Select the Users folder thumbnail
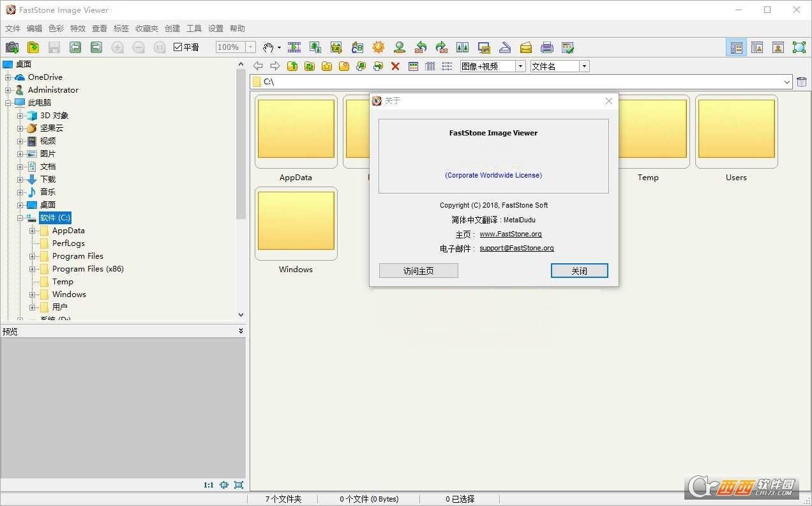The height and width of the screenshot is (506, 812). pyautogui.click(x=737, y=132)
